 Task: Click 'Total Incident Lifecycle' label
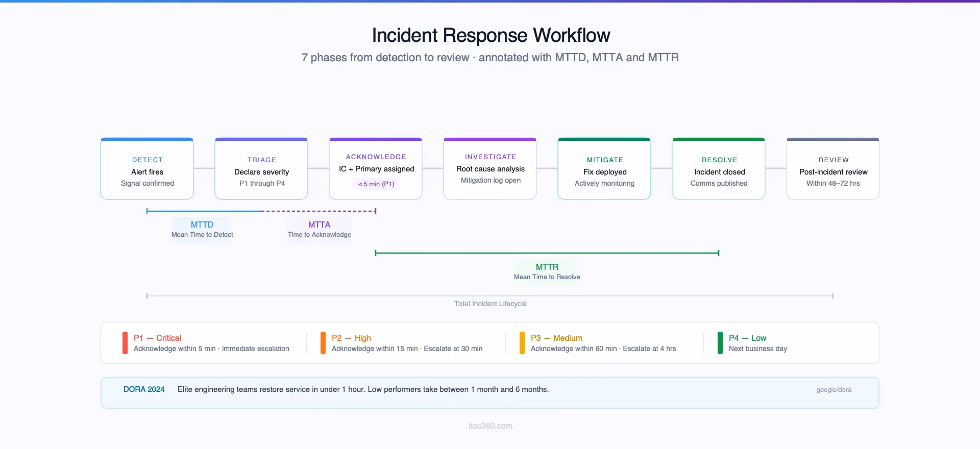click(491, 304)
